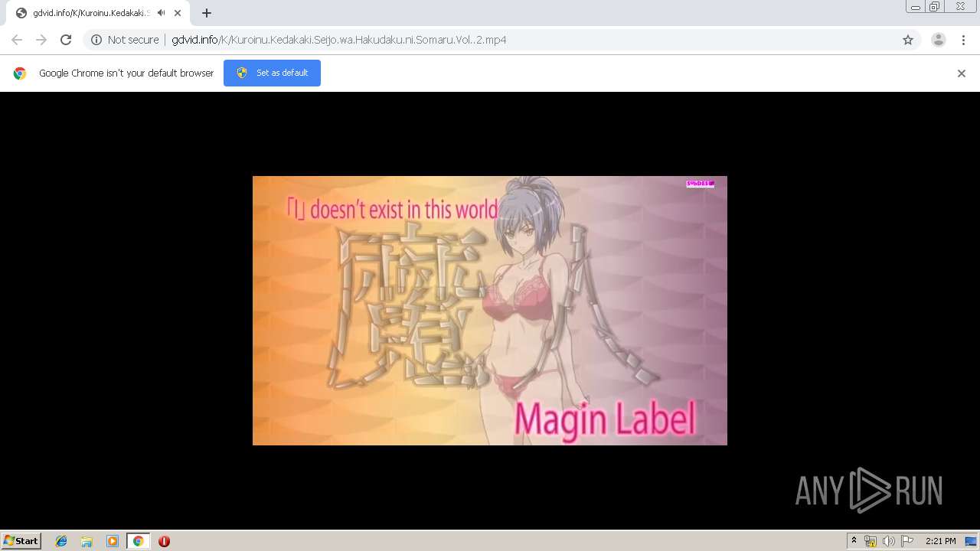The width and height of the screenshot is (980, 551).
Task: Open Chrome's three-dot menu
Action: (963, 40)
